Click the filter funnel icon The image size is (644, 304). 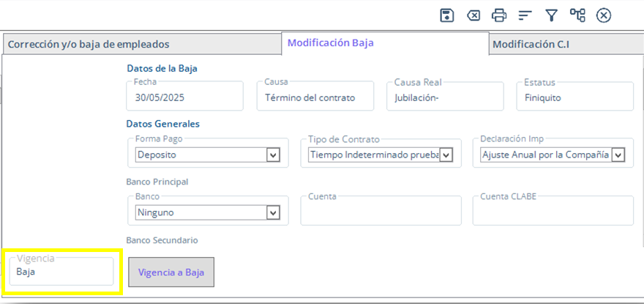551,15
